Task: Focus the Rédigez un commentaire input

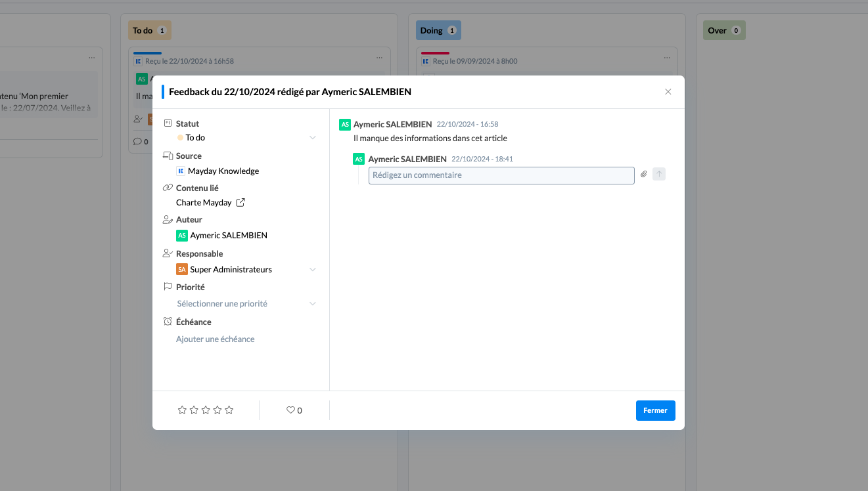Action: coord(501,175)
